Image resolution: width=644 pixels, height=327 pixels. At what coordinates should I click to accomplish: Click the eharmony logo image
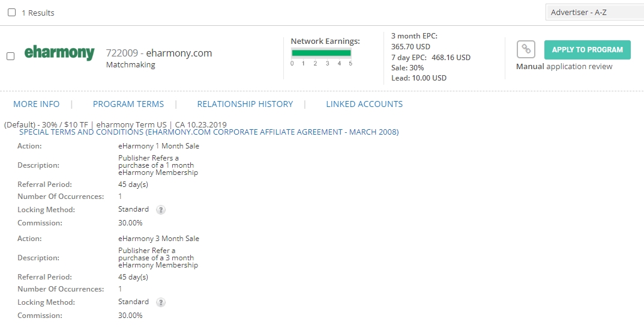click(59, 53)
